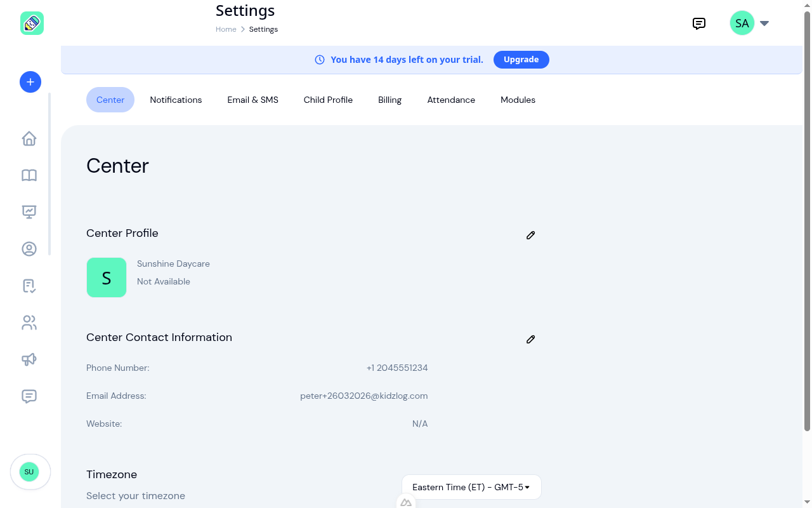Click the SU avatar at sidebar bottom

pyautogui.click(x=29, y=472)
